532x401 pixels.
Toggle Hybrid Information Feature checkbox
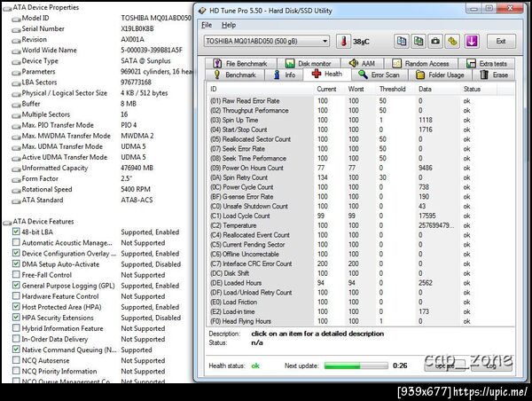pyautogui.click(x=16, y=328)
